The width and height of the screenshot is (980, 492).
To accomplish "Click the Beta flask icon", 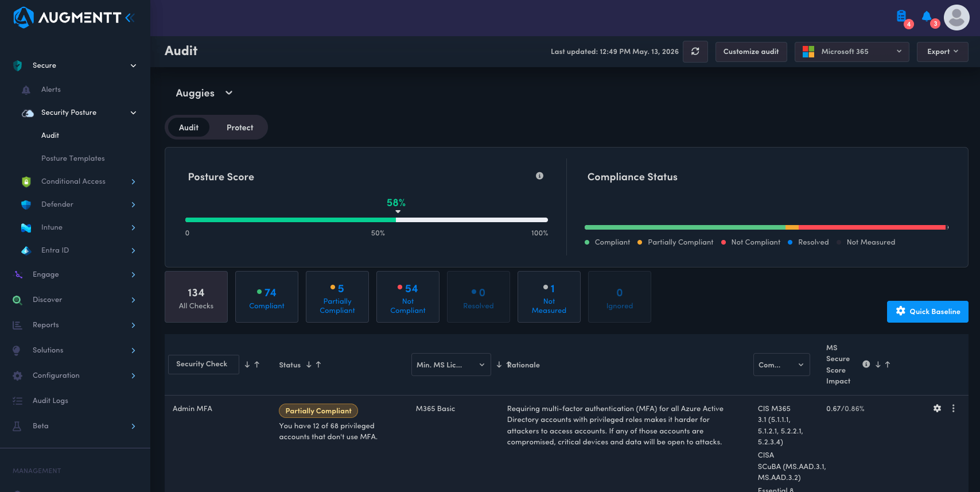I will click(17, 426).
